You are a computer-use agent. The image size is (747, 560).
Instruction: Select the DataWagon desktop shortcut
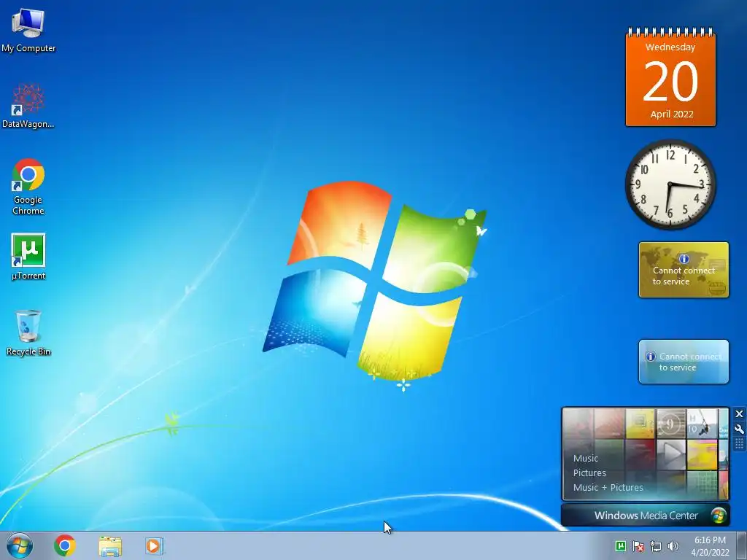click(28, 106)
